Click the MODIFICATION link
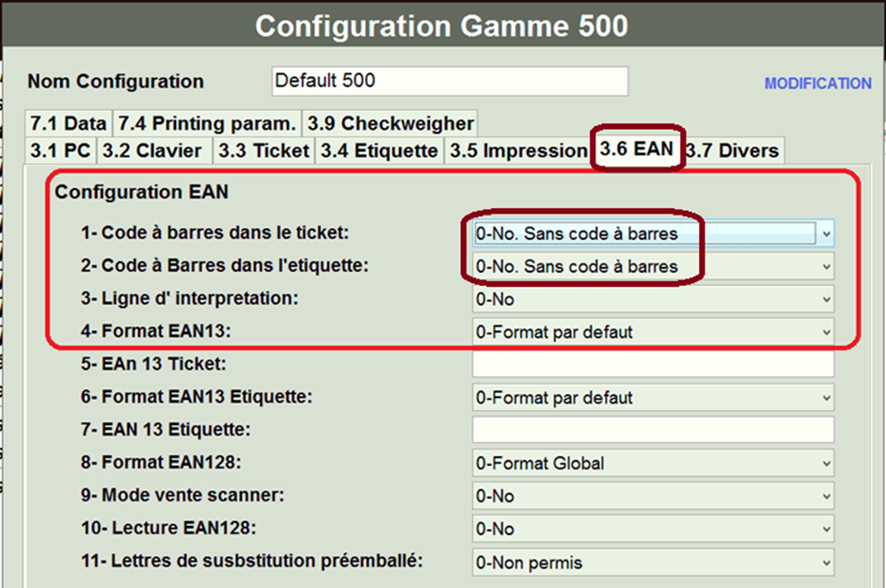Screen dimensions: 886x588 point(817,84)
